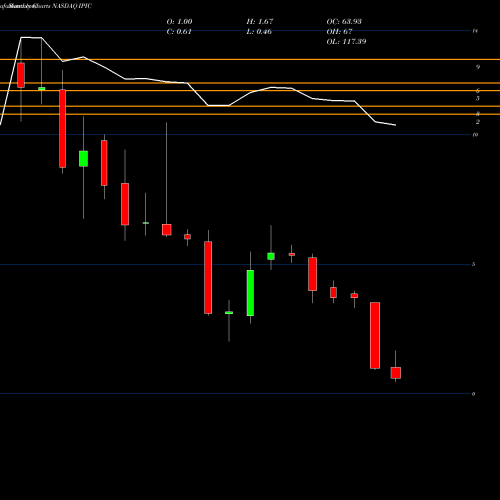The height and width of the screenshot is (500, 500).
Task: Click the high value H: 1.67
Action: coord(260,22)
